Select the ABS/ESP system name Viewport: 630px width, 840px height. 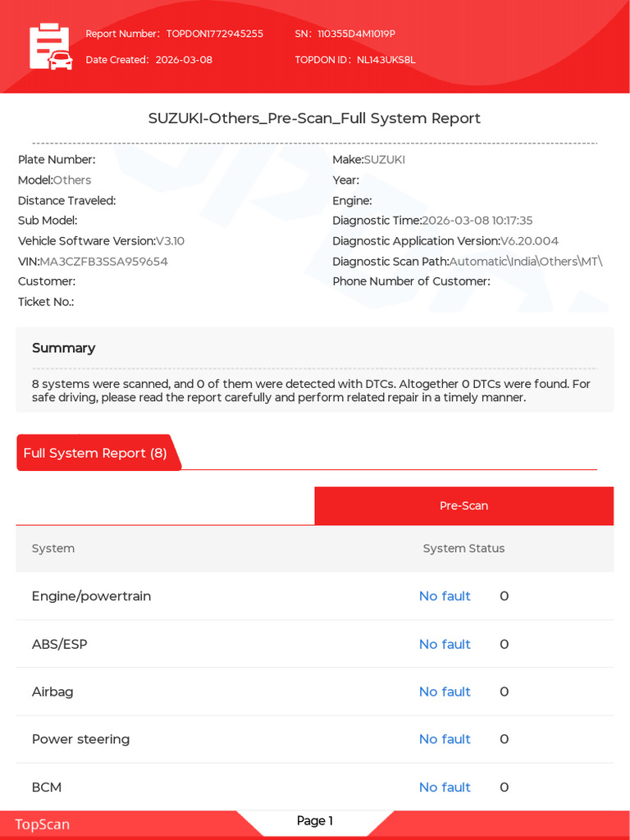tap(59, 644)
